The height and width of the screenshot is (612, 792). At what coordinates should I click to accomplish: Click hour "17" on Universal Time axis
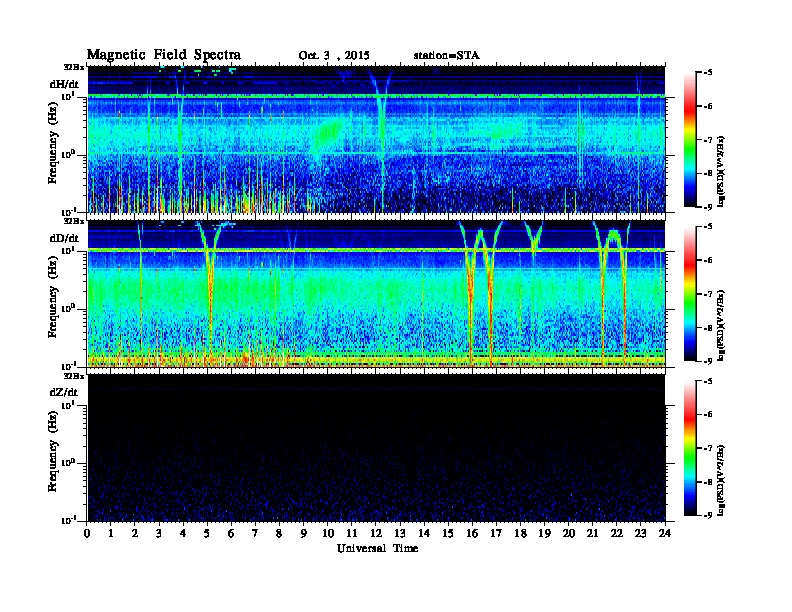coord(496,534)
